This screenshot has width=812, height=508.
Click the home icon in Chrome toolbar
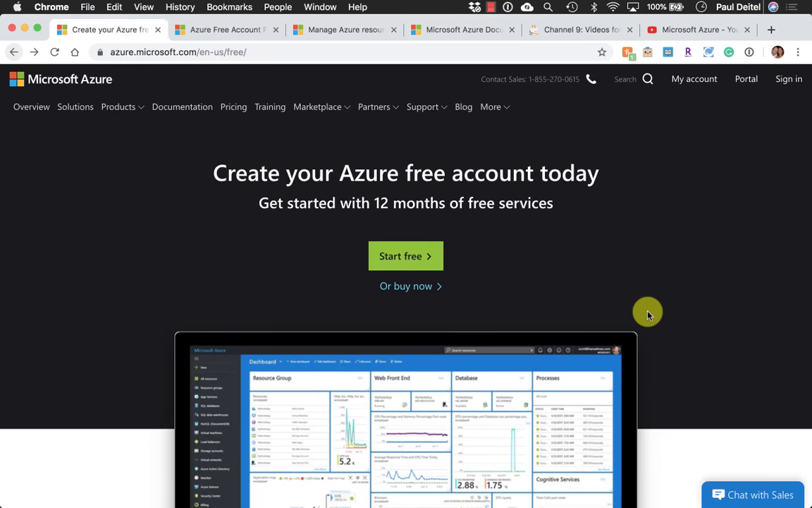(75, 52)
